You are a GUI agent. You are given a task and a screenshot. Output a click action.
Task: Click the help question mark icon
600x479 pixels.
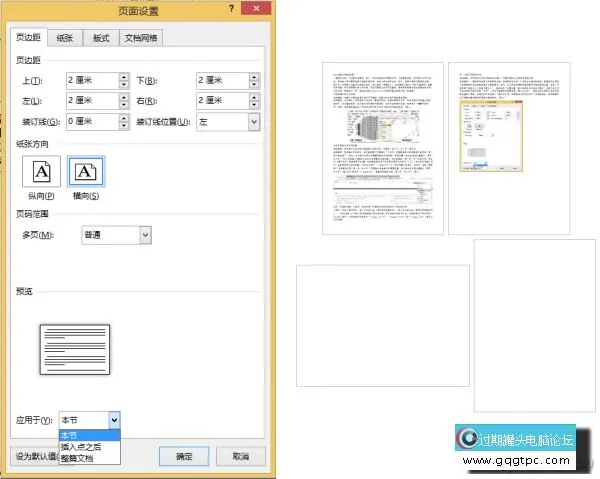pyautogui.click(x=231, y=8)
